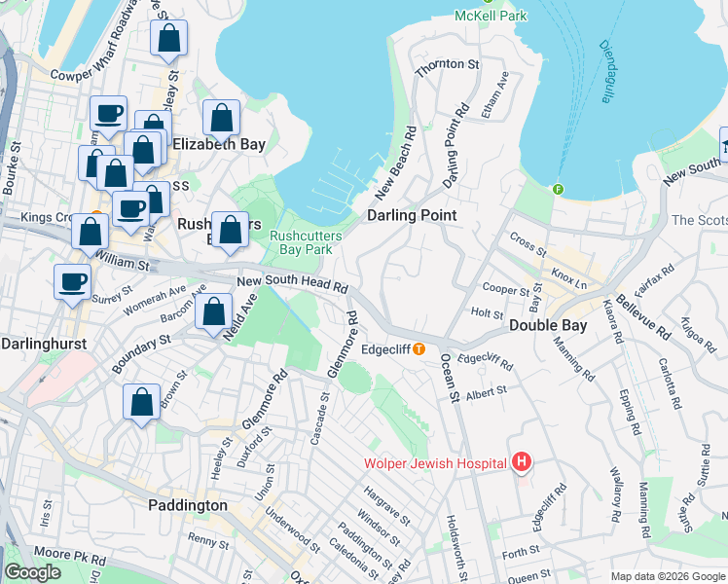This screenshot has width=728, height=584.
Task: Click the Kulgoa Rd label
Action: [x=698, y=335]
